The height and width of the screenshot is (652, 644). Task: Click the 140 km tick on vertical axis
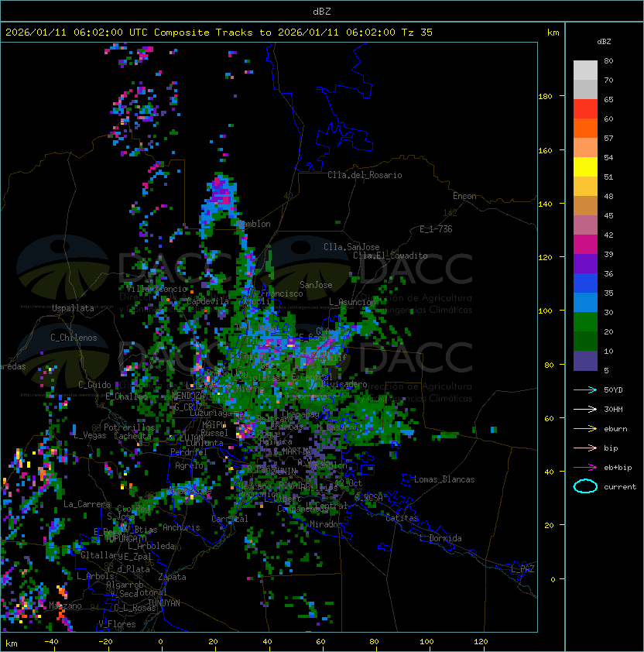pos(545,204)
